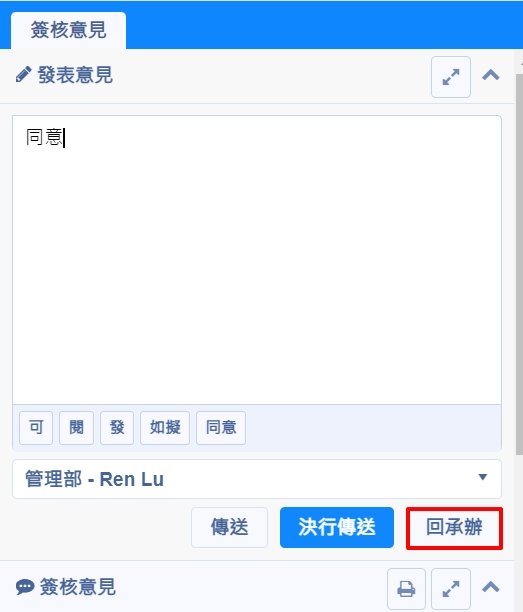This screenshot has height=612, width=523.
Task: Expand the 發表意見 panel to fullscreen
Action: point(451,77)
